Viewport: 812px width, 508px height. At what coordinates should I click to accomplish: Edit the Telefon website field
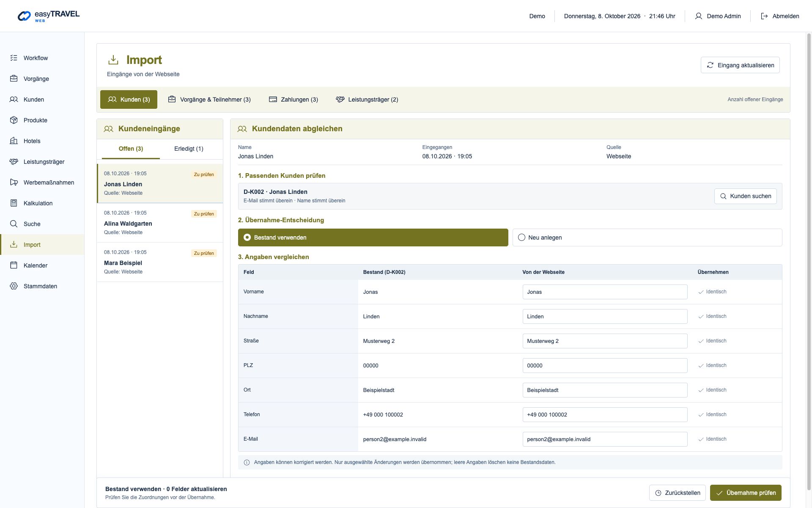pyautogui.click(x=605, y=414)
